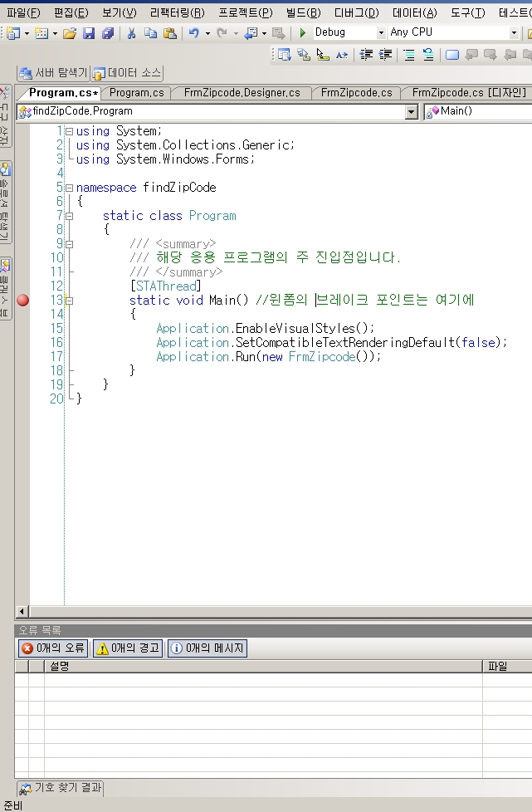Click the Display Word Completion icon
The width and height of the screenshot is (532, 812).
pyautogui.click(x=342, y=55)
